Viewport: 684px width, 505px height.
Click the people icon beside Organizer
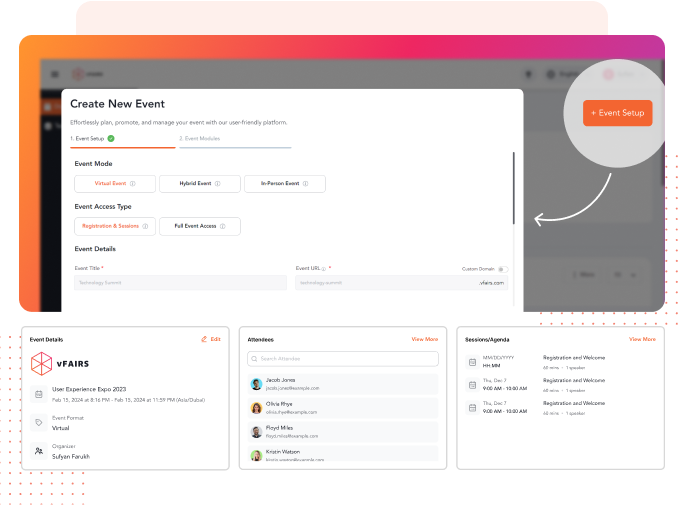39,451
